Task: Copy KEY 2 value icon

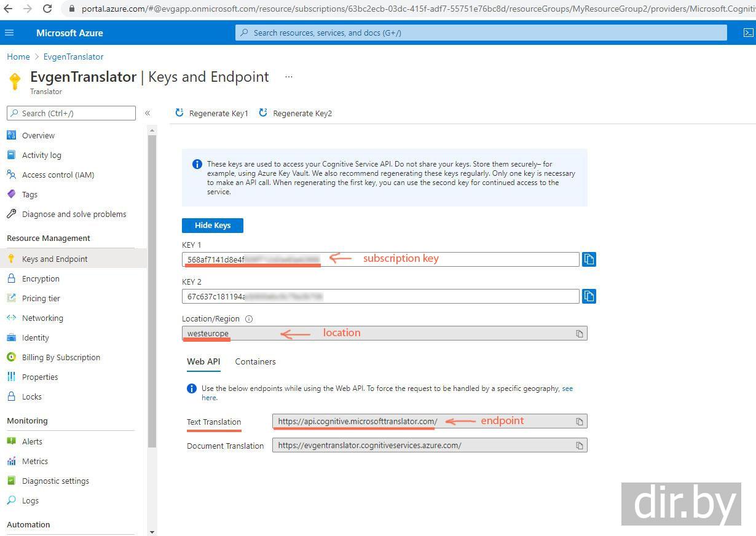Action: pos(589,296)
